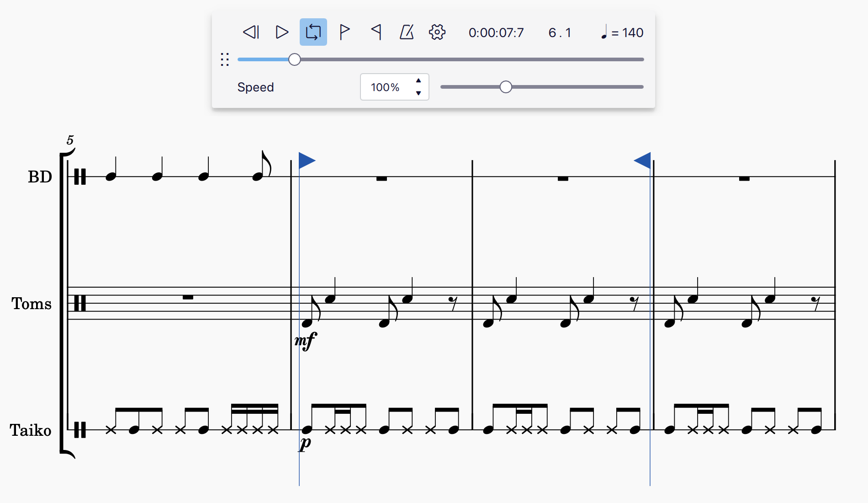
Task: Click the speed slider handle
Action: click(506, 86)
